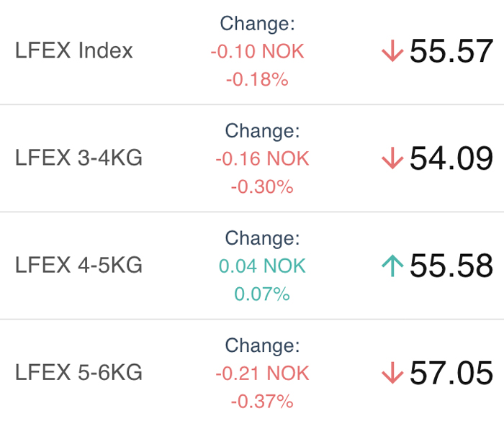The image size is (504, 421).
Task: Select the LFEX 3-4KG label
Action: coord(78,158)
